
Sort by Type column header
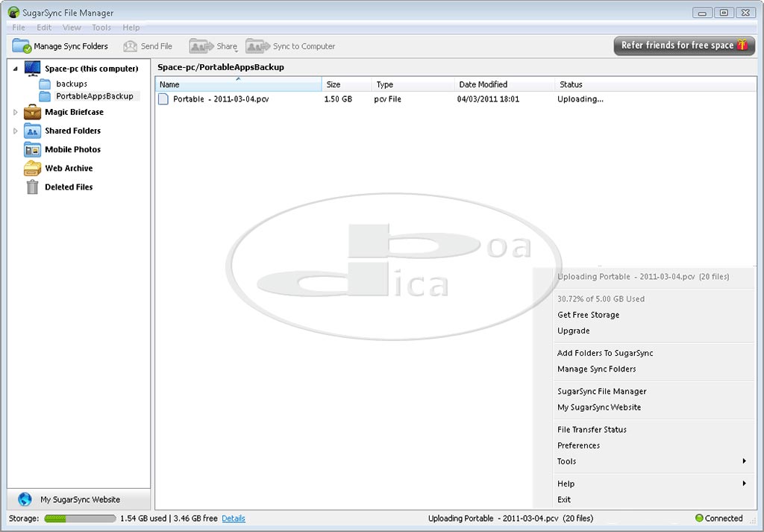pyautogui.click(x=413, y=84)
